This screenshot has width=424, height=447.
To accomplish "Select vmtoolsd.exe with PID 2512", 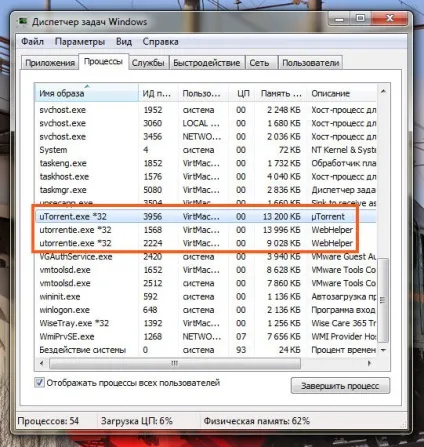I will 206,283.
